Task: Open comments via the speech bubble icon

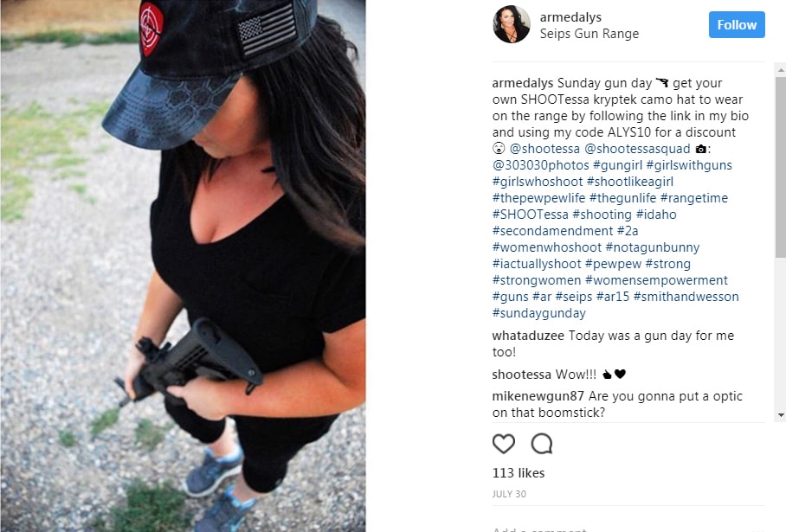Action: 542,444
